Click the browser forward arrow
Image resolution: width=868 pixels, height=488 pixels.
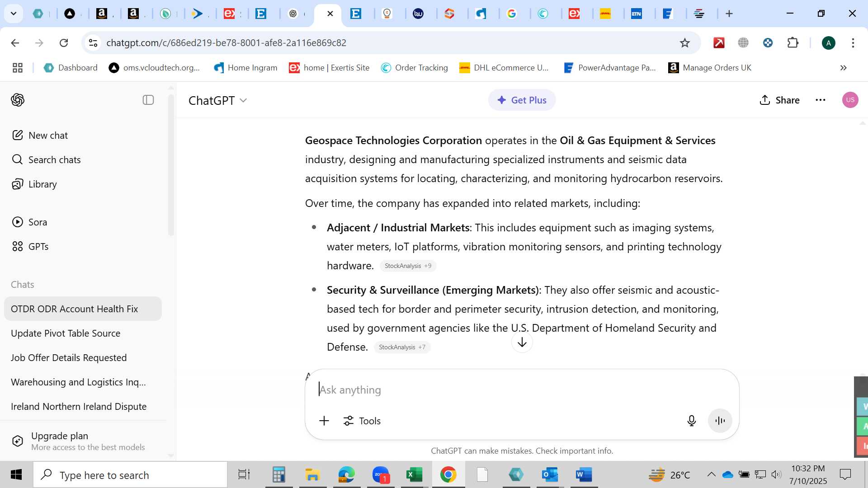[39, 42]
